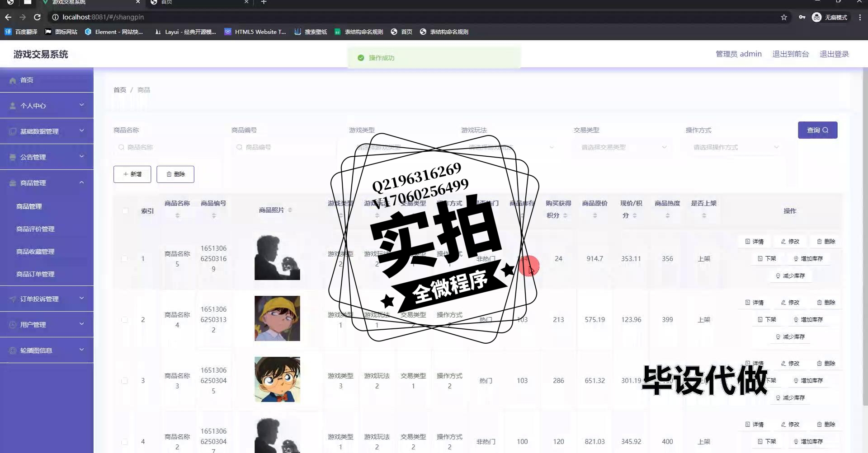Click 详情 for 商品名称4 in row 2
868x453 pixels.
(x=754, y=303)
